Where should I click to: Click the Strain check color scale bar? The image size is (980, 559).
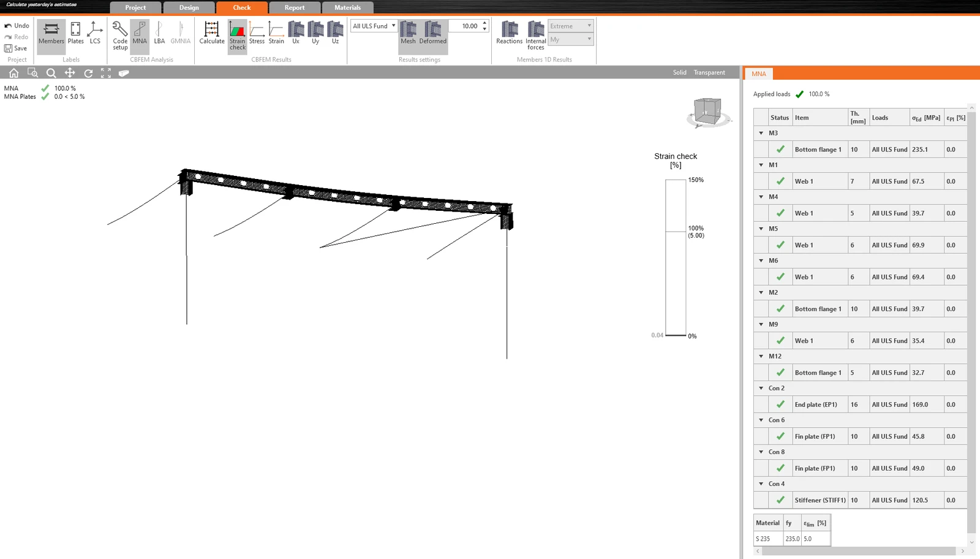(x=676, y=257)
